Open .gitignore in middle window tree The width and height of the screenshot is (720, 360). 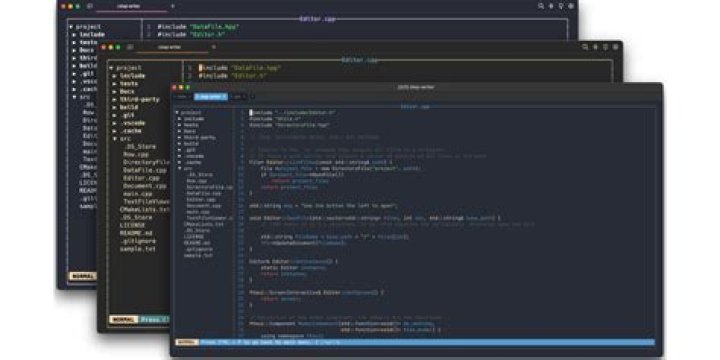coord(138,241)
